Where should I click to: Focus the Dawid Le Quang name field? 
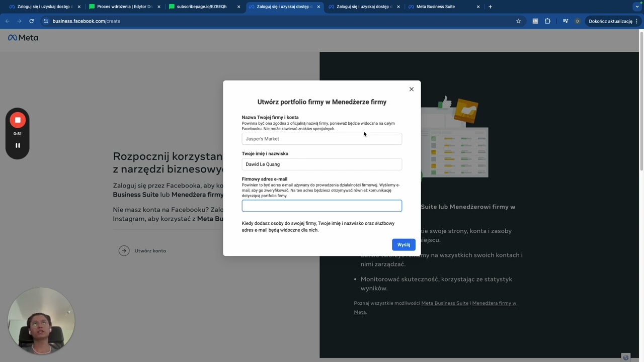click(322, 164)
